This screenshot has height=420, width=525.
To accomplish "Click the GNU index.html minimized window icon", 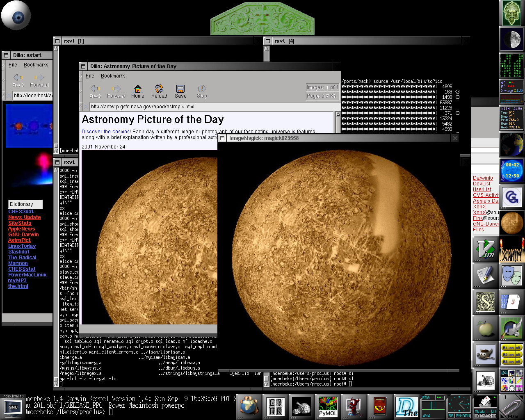I will 13,406.
